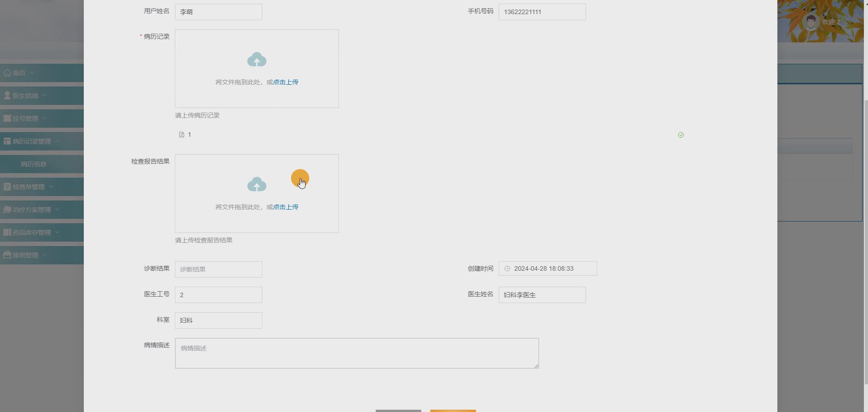Click the cloud upload icon under 检查报告结果

pos(257,185)
